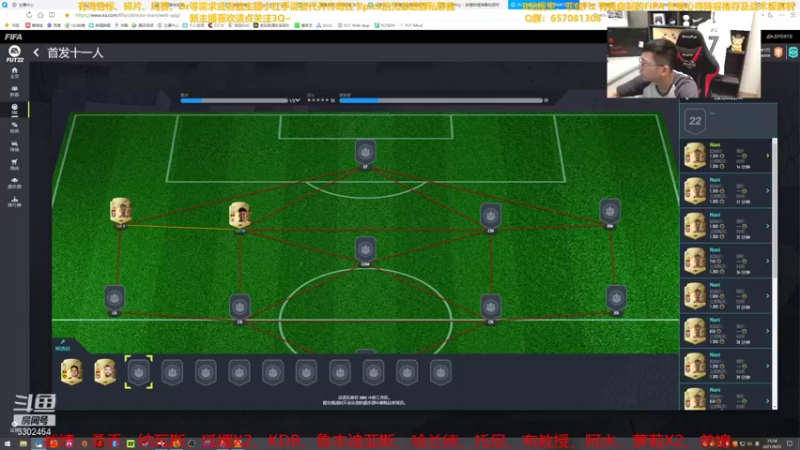Open the FUT Web App bookmark
The image size is (800, 450).
pyautogui.click(x=354, y=25)
